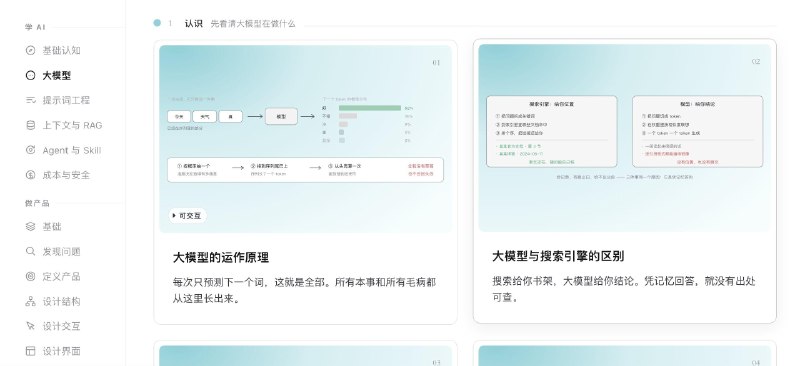This screenshot has width=800, height=366.
Task: Click the icon beside Agent 与 Skill
Action: [x=31, y=150]
